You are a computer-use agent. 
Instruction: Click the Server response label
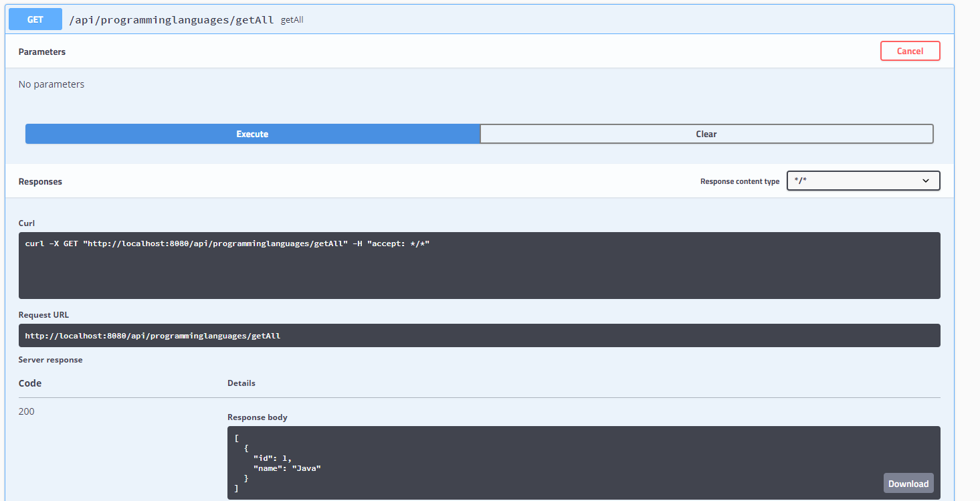point(50,359)
